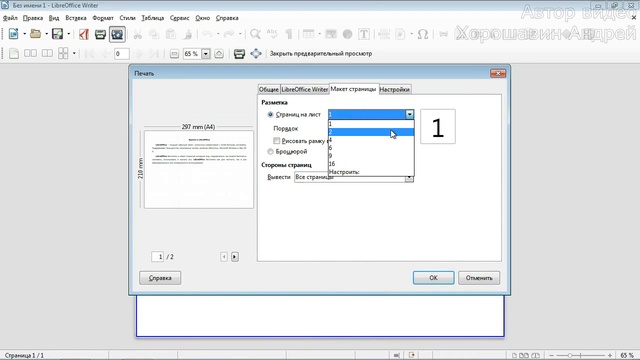This screenshot has width=640, height=360.
Task: Select book preview layout icon
Action: pyautogui.click(x=47, y=53)
